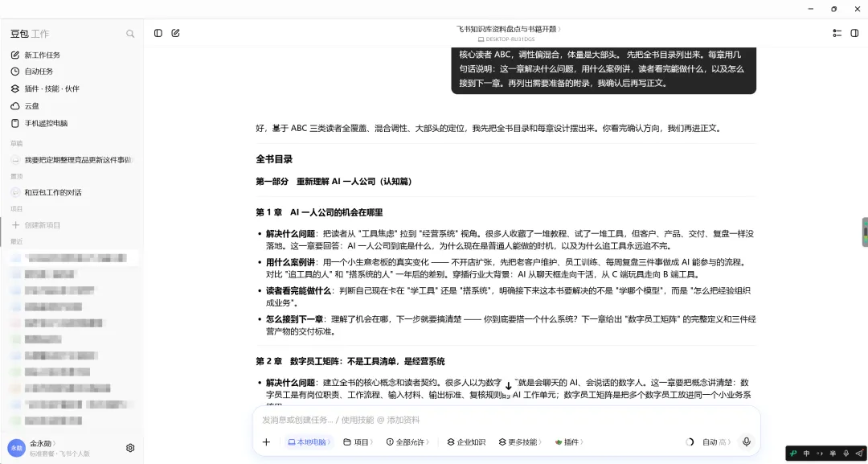Focus the message input 发消息或创建任务

coord(506,420)
